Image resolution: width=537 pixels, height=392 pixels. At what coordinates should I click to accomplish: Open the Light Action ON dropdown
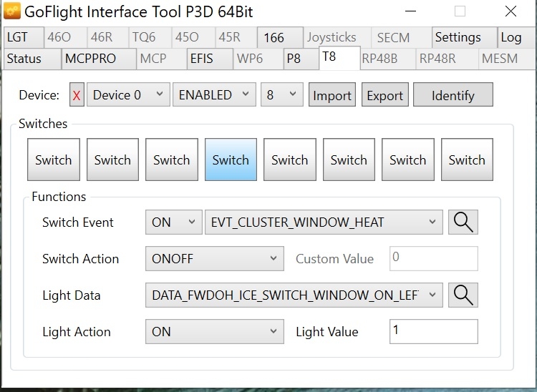tap(214, 332)
